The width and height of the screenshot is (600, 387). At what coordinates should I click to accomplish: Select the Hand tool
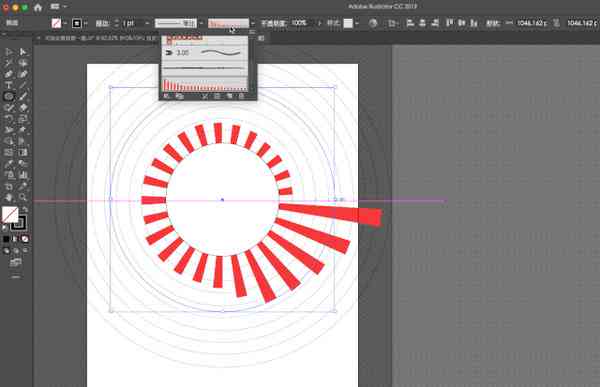click(x=9, y=198)
